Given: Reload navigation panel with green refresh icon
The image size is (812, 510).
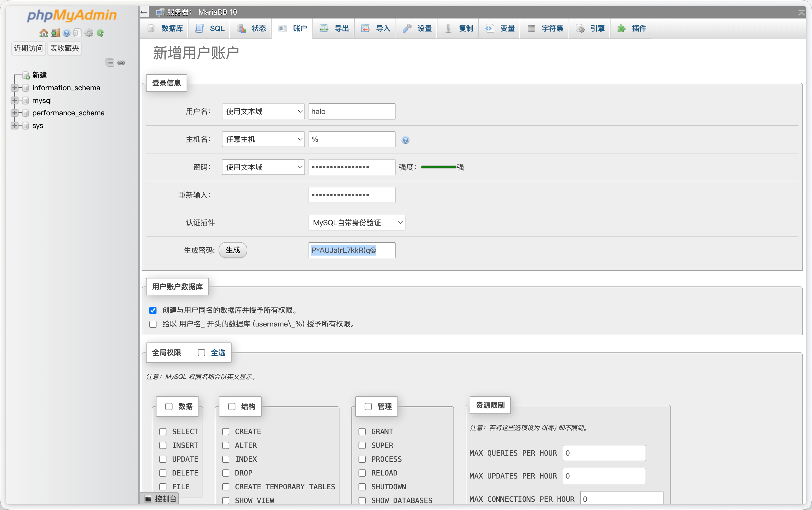Looking at the screenshot, I should click(x=100, y=33).
